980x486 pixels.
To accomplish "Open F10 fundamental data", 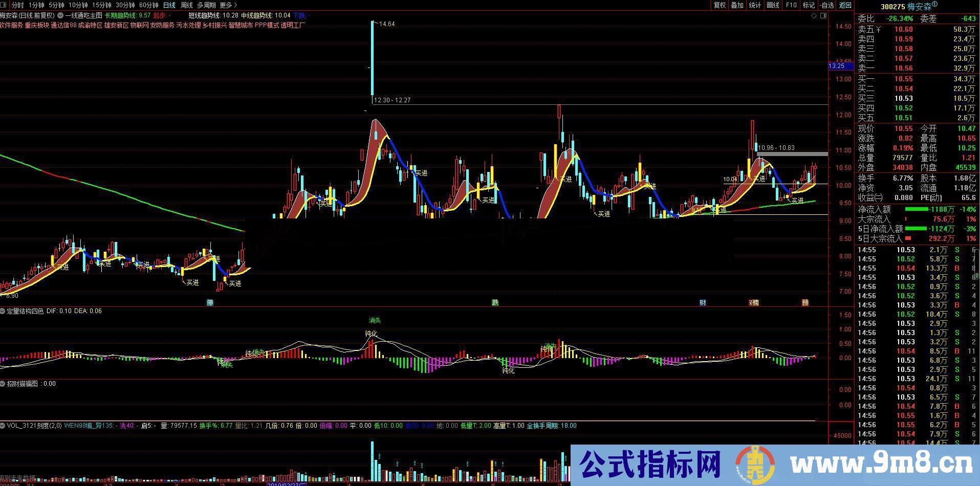I will point(791,5).
